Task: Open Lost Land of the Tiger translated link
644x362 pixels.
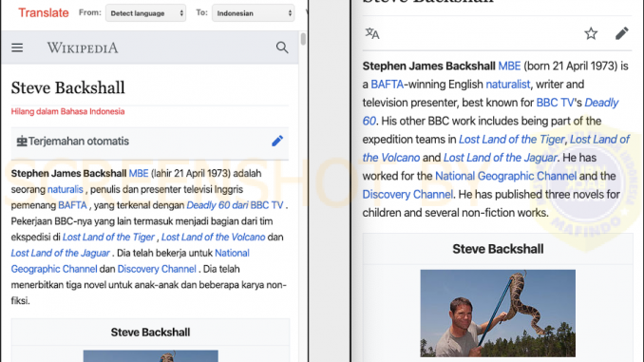Action: pos(108,238)
